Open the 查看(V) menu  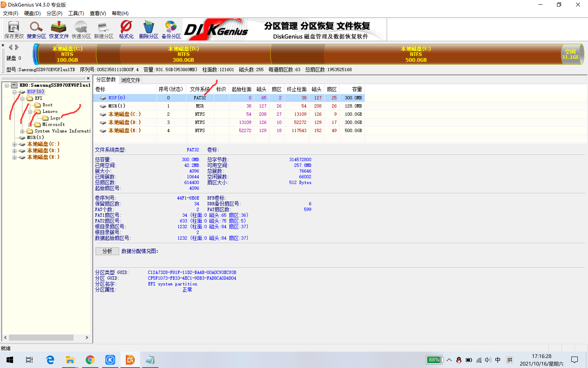(98, 13)
